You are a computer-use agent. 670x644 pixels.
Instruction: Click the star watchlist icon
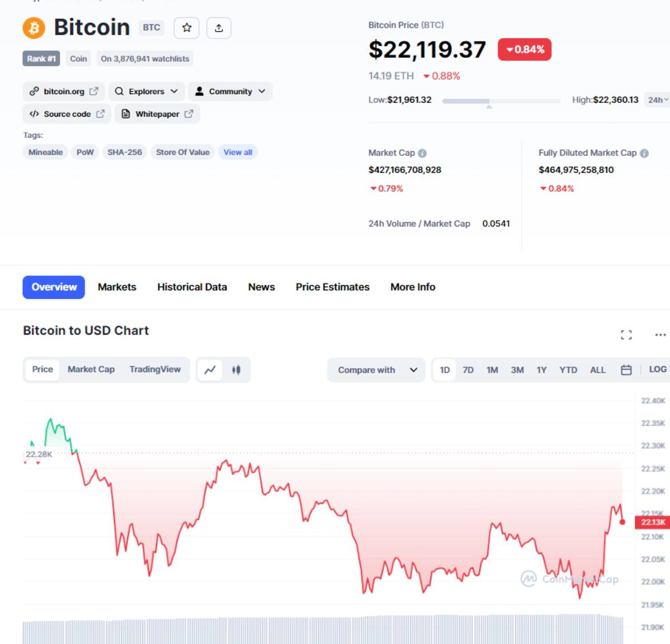point(186,28)
